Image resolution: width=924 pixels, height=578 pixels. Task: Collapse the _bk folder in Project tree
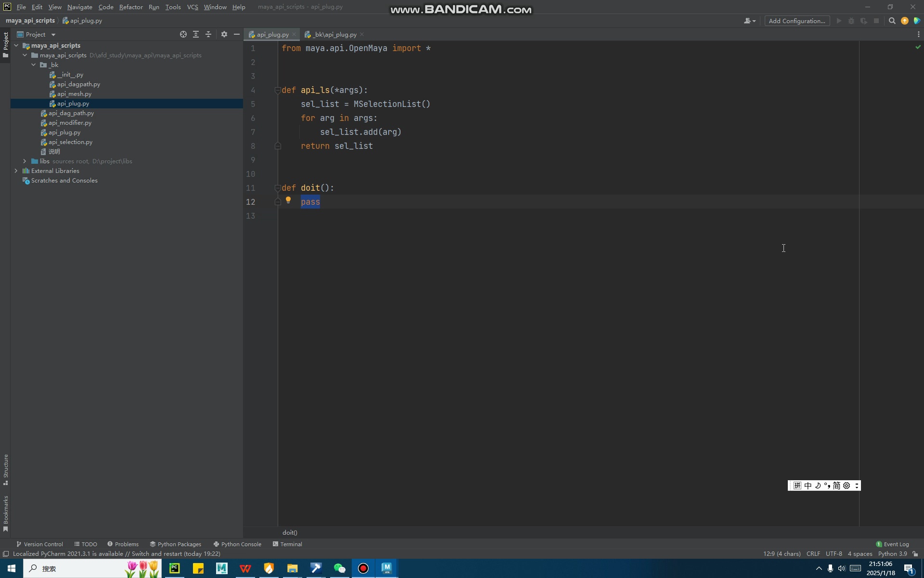point(34,65)
